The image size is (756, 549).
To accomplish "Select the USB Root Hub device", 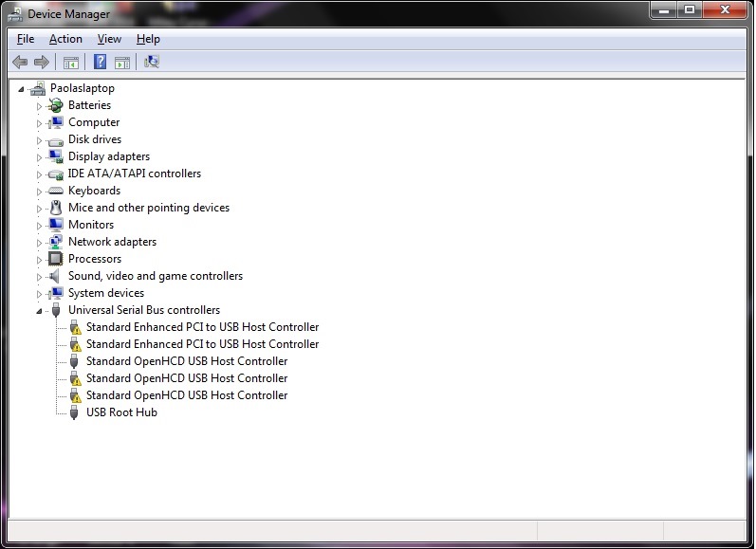I will [x=121, y=412].
